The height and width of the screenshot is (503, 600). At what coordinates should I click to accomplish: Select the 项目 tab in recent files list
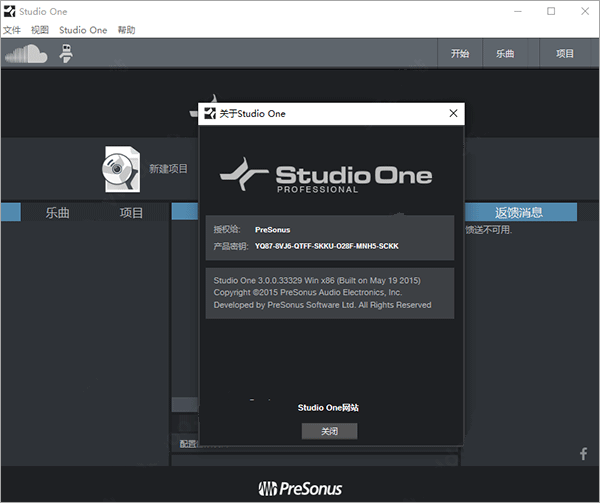coord(131,213)
